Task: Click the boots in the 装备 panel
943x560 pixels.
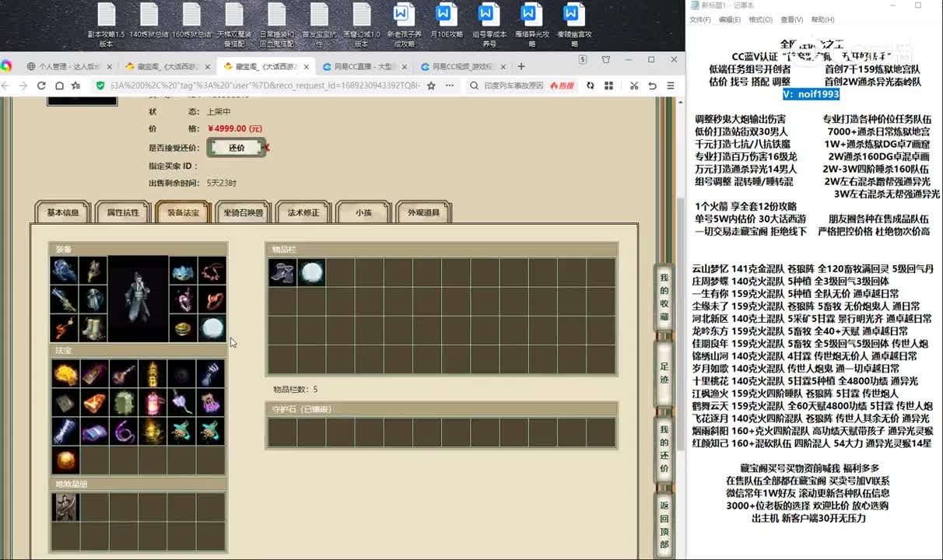Action: 93,328
